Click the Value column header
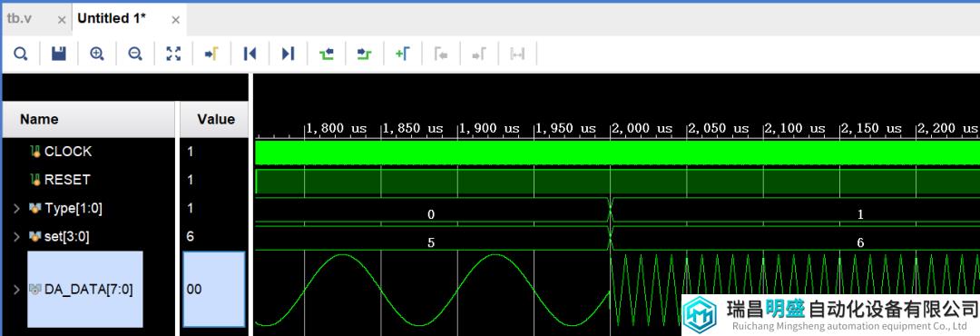Viewport: 980px width, 336px height. click(x=215, y=119)
